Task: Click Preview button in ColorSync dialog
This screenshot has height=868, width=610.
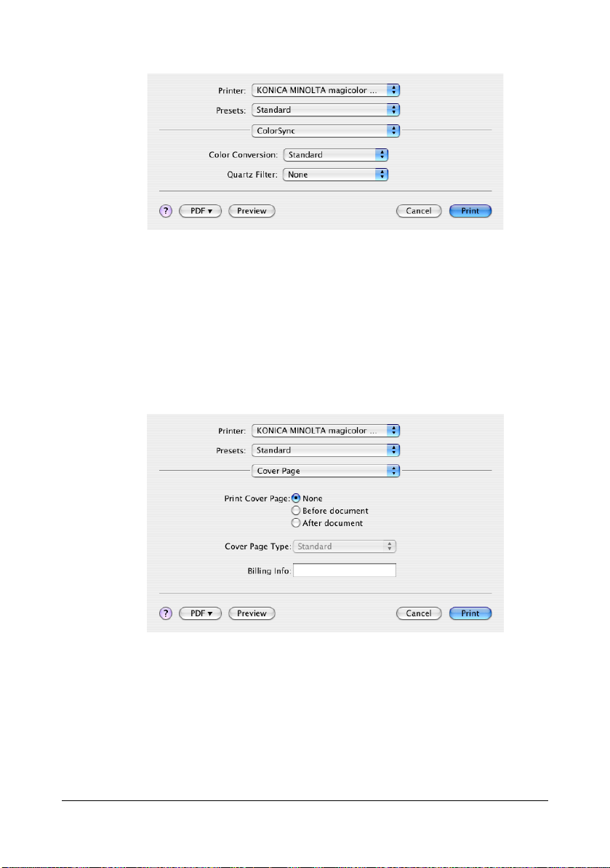Action: (x=252, y=211)
